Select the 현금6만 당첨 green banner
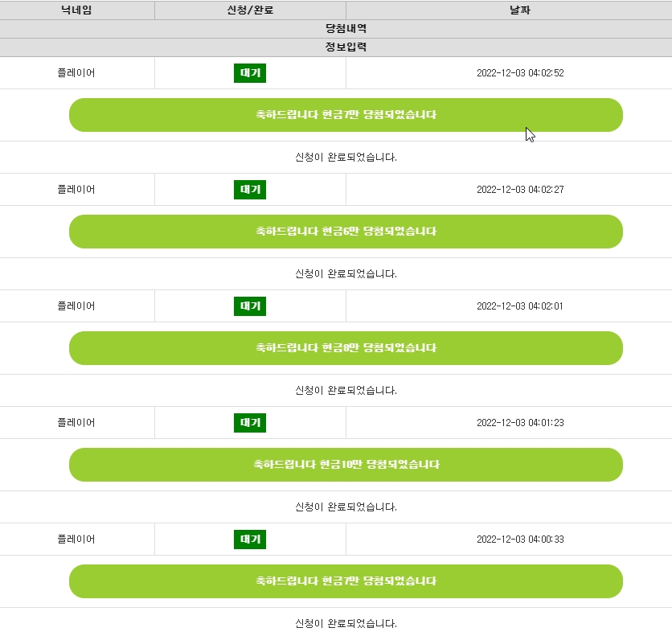 (x=346, y=232)
